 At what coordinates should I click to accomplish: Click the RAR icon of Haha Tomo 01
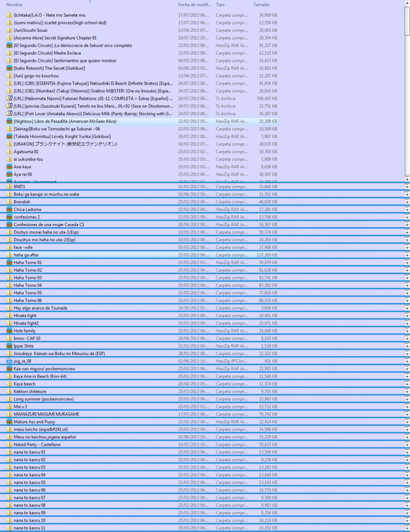tap(9, 262)
